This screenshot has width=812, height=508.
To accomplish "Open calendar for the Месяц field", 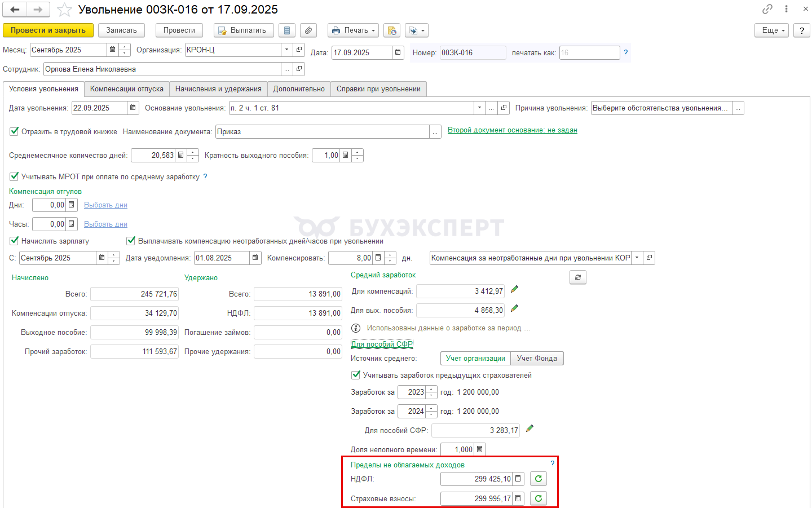I will click(x=112, y=50).
